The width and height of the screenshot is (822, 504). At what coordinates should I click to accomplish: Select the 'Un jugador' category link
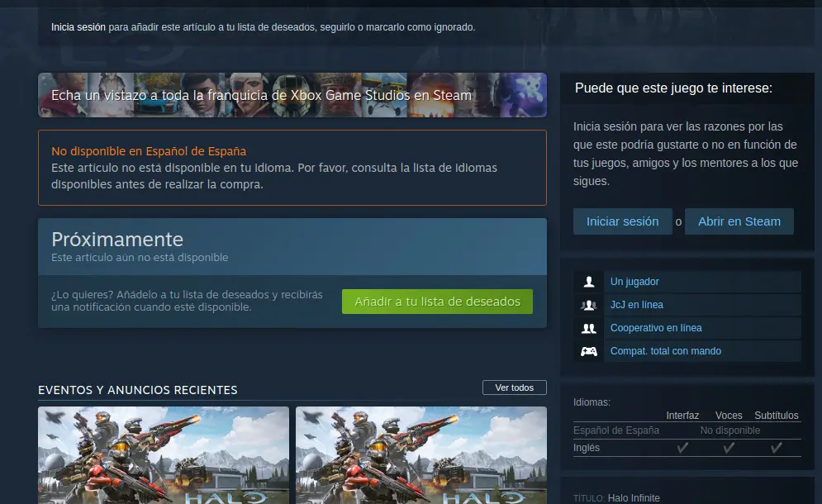(634, 282)
